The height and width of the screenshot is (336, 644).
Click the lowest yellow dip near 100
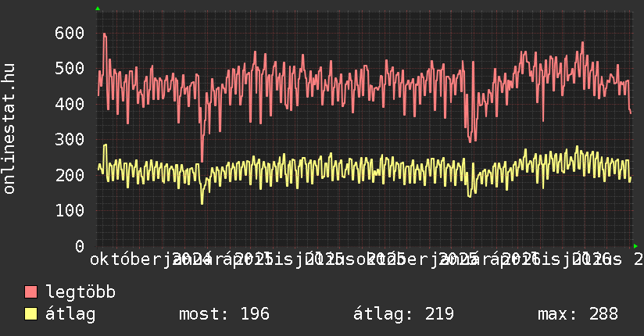click(202, 202)
